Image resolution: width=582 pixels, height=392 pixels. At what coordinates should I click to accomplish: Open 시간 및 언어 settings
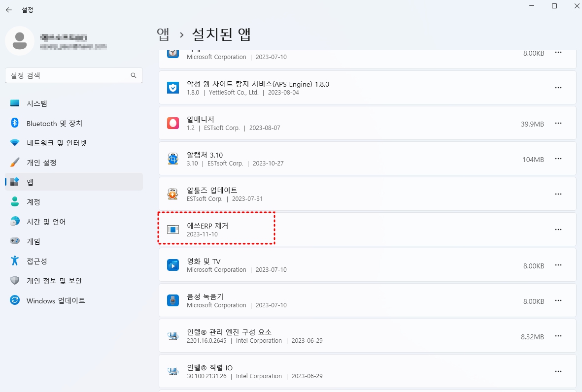pos(74,222)
